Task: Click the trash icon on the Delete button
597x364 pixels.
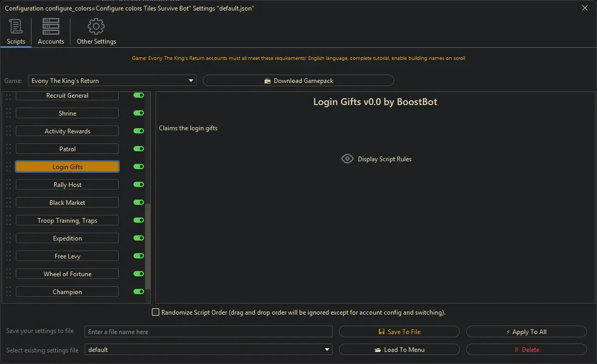Action: (518, 349)
